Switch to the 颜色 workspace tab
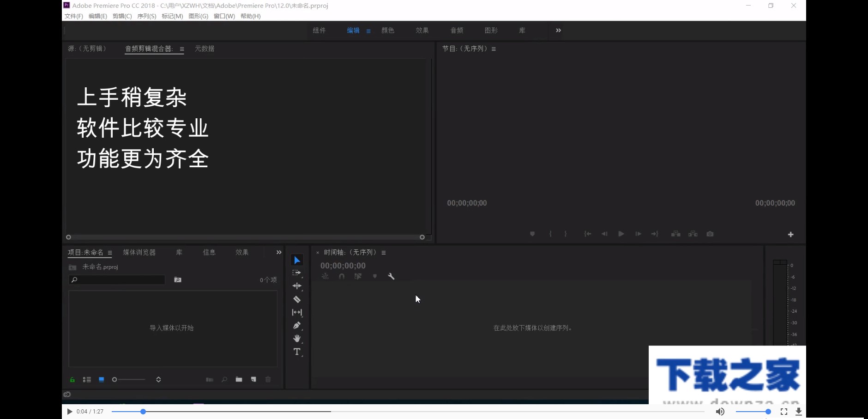This screenshot has height=419, width=868. tap(388, 30)
